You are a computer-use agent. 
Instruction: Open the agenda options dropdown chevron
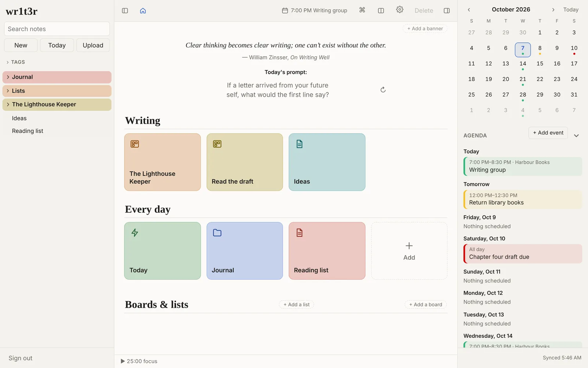[576, 136]
